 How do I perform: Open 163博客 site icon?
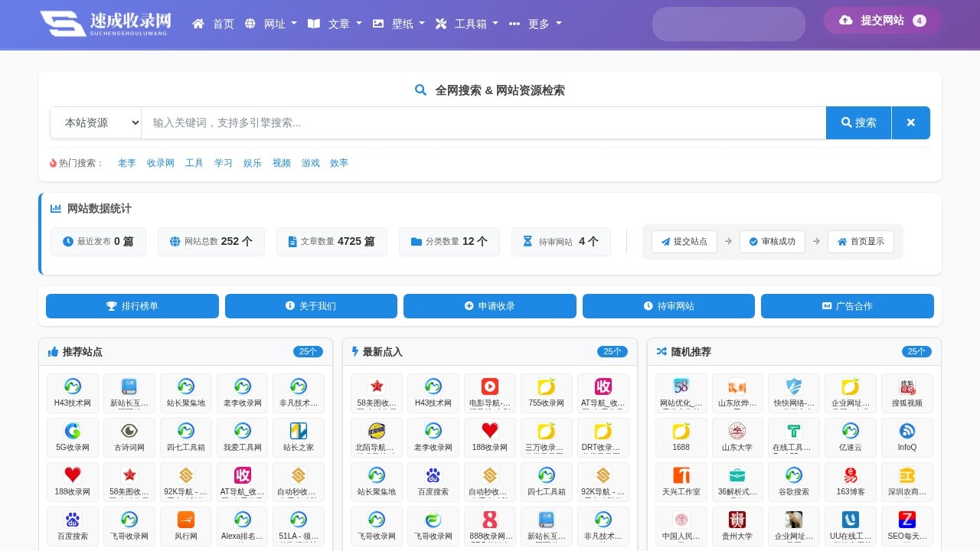click(x=851, y=482)
